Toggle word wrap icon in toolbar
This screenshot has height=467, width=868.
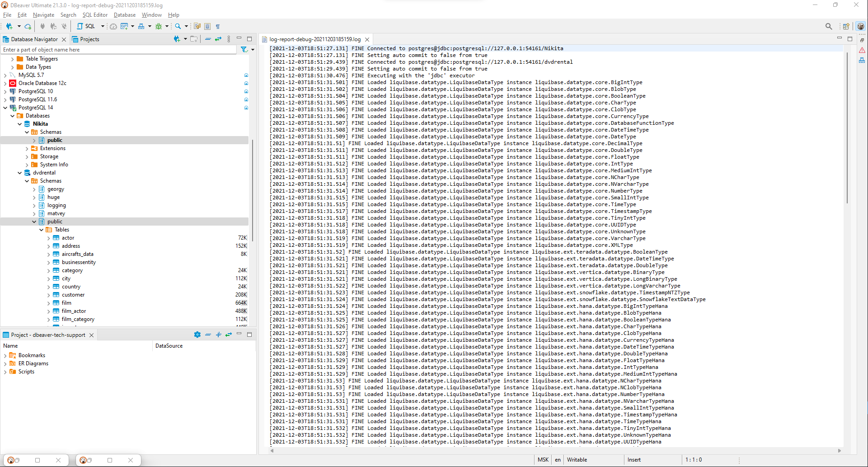[197, 26]
